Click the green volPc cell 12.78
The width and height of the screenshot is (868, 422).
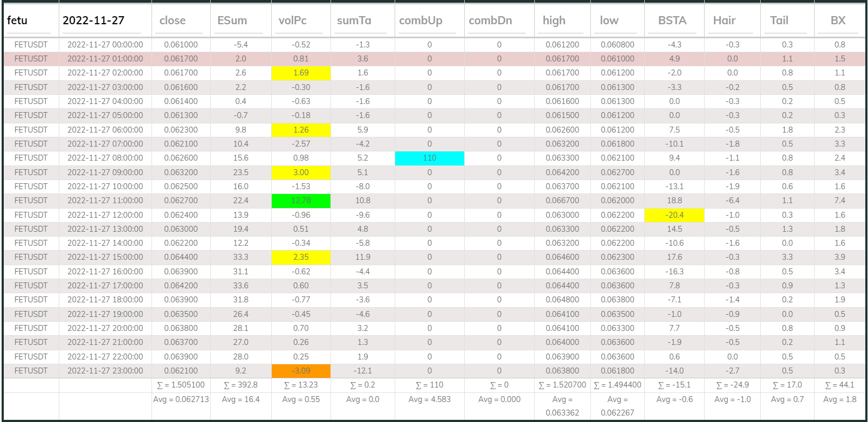[301, 200]
